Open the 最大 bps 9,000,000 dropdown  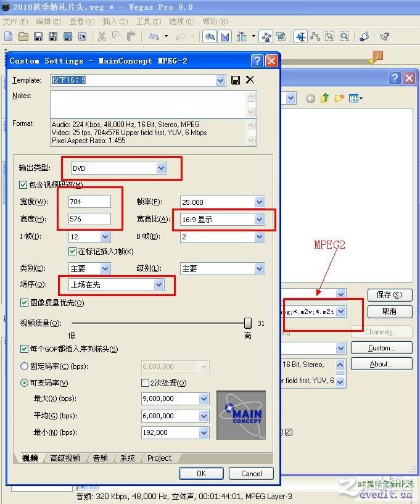click(x=204, y=399)
